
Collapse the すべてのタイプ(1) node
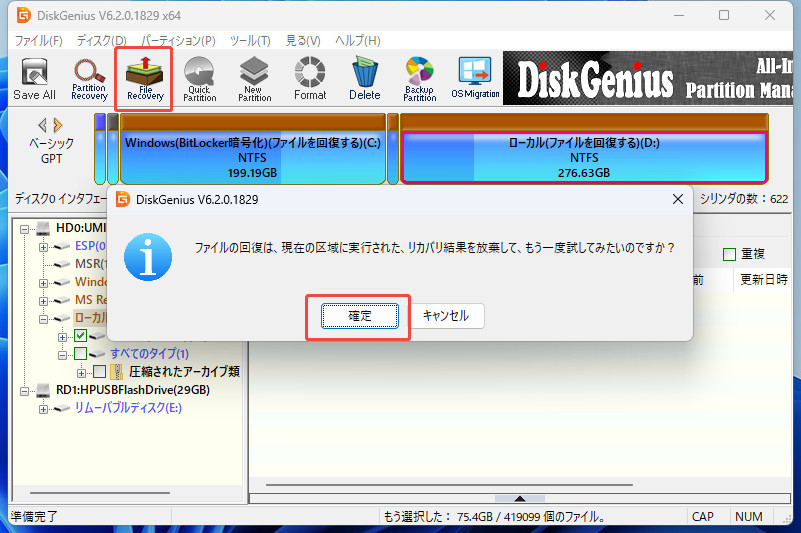coord(62,355)
